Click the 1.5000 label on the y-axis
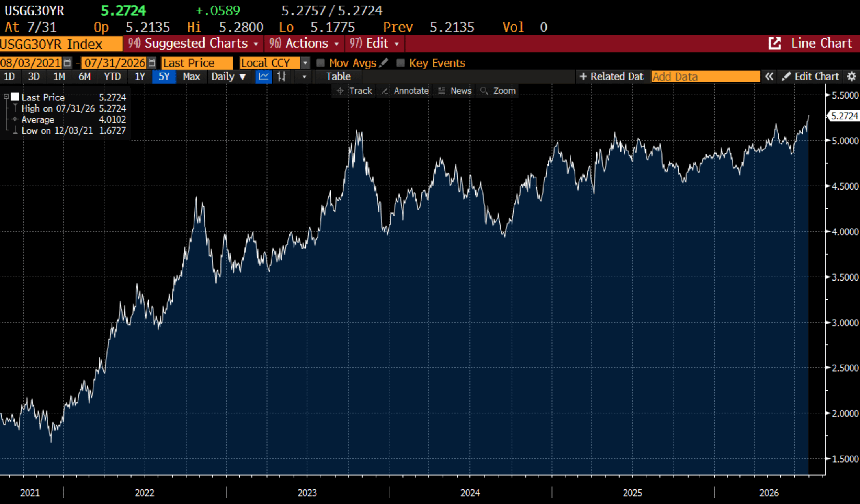 coord(845,459)
